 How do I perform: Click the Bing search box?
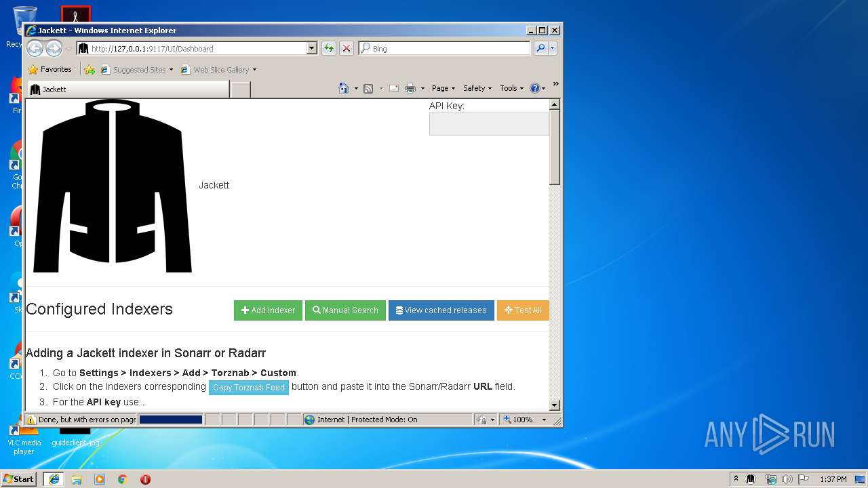pos(444,48)
